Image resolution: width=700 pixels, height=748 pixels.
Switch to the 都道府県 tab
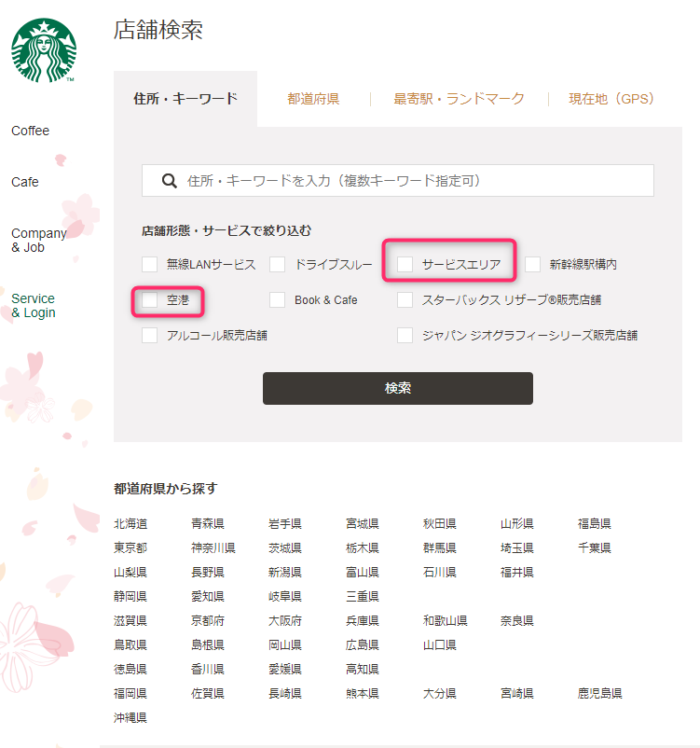(313, 99)
